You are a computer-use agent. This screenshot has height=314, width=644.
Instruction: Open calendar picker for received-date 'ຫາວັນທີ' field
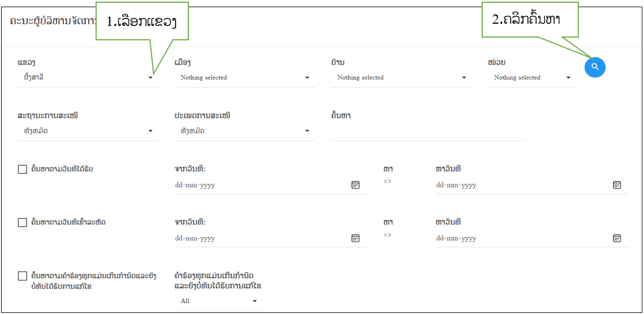pyautogui.click(x=617, y=185)
